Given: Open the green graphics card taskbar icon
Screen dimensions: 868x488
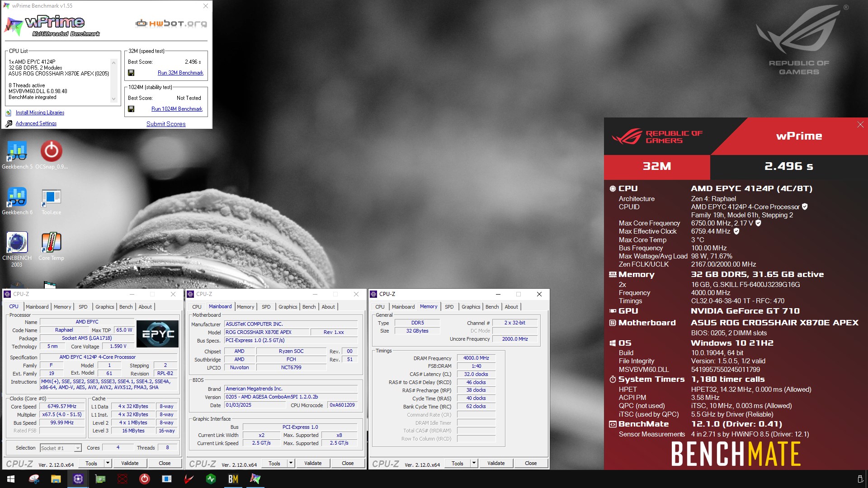Looking at the screenshot, I should tap(100, 479).
